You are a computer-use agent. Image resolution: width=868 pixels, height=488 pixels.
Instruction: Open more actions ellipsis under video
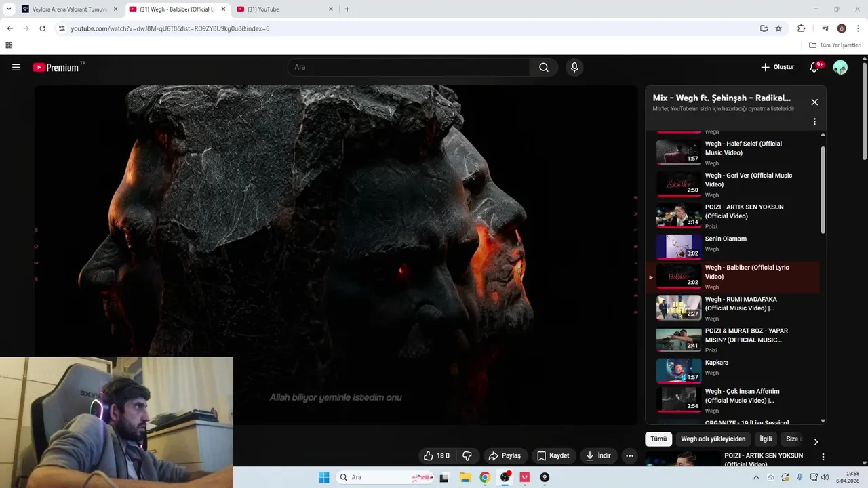pos(629,456)
